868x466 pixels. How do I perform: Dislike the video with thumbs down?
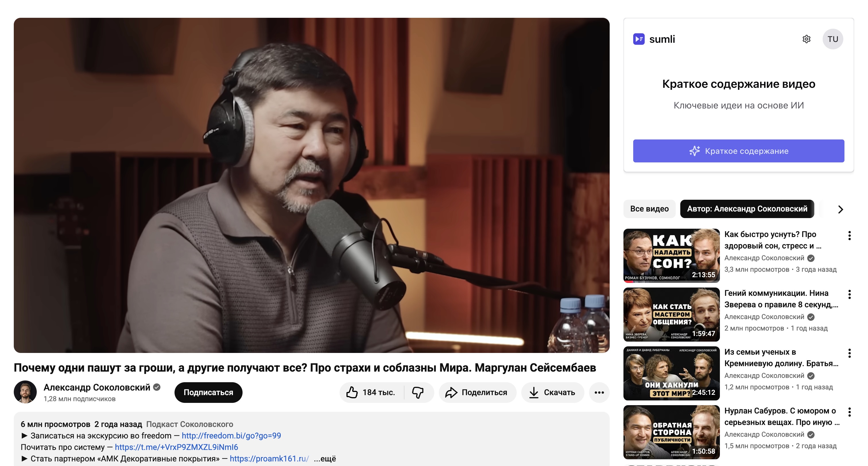(418, 392)
